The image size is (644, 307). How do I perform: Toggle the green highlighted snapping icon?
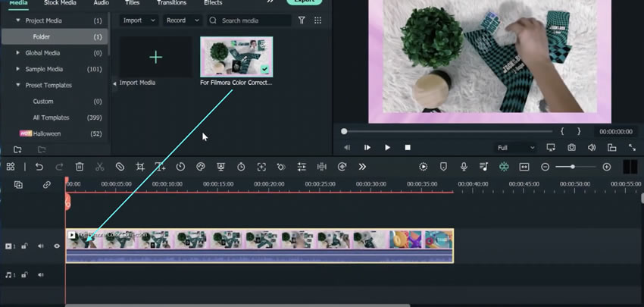504,167
